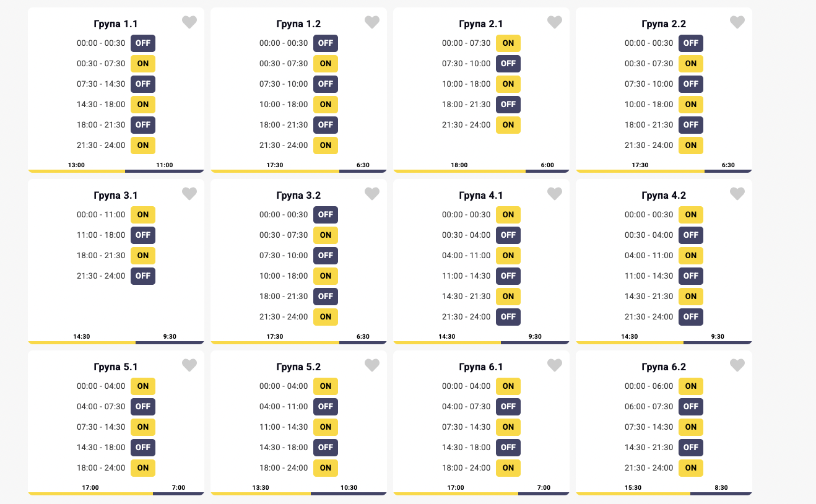Viewport: 816px width, 504px height.
Task: Click heart icon on Група 1.2 card
Action: click(372, 22)
